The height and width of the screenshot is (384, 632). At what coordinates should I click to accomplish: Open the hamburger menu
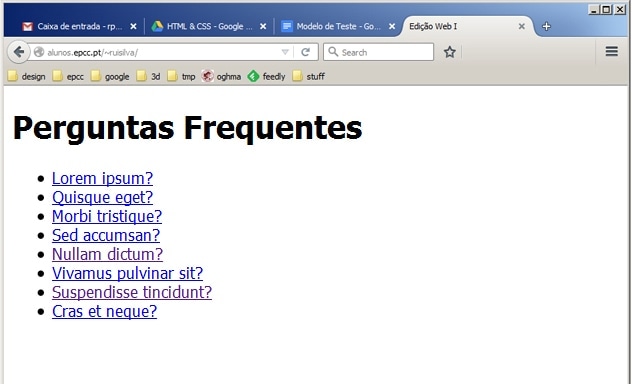pos(611,51)
